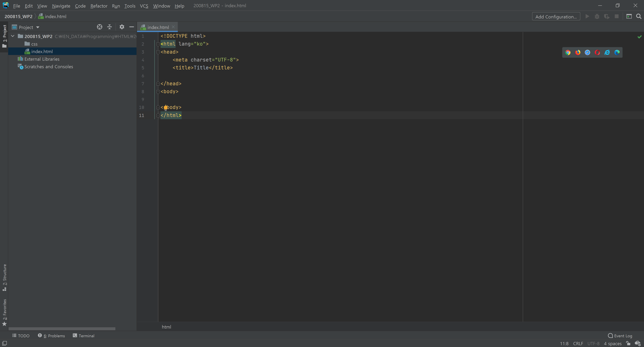Open Project panel settings gear
Image resolution: width=644 pixels, height=347 pixels.
(x=122, y=27)
